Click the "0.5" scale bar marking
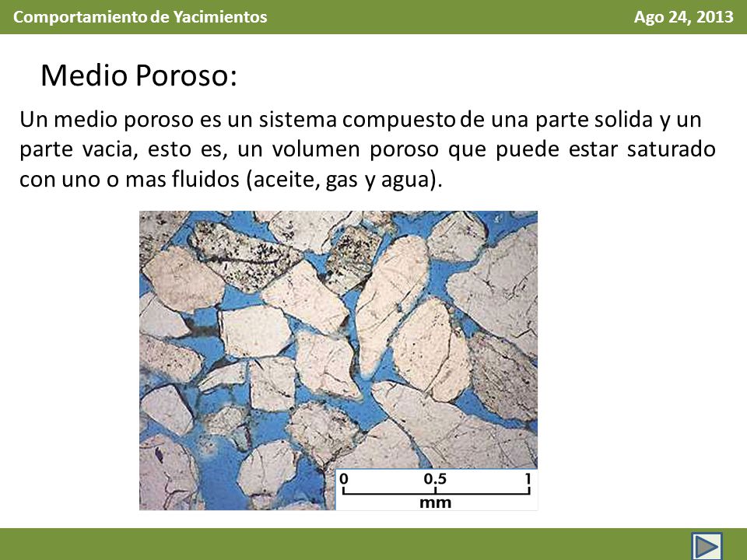Viewport: 747px width, 560px height. click(435, 478)
